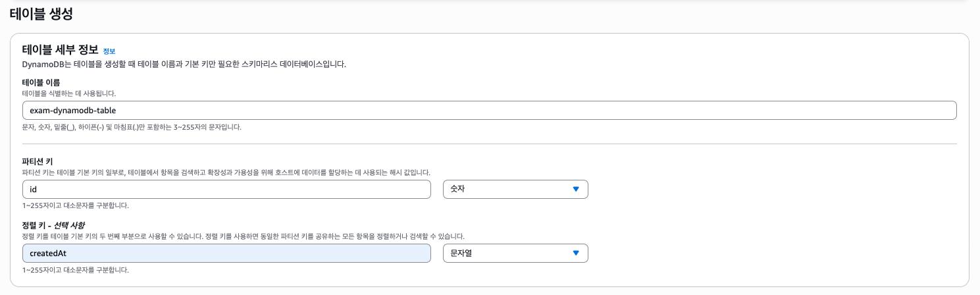The height and width of the screenshot is (295, 980).
Task: Open the 숫자 partition key type dropdown
Action: (x=515, y=190)
